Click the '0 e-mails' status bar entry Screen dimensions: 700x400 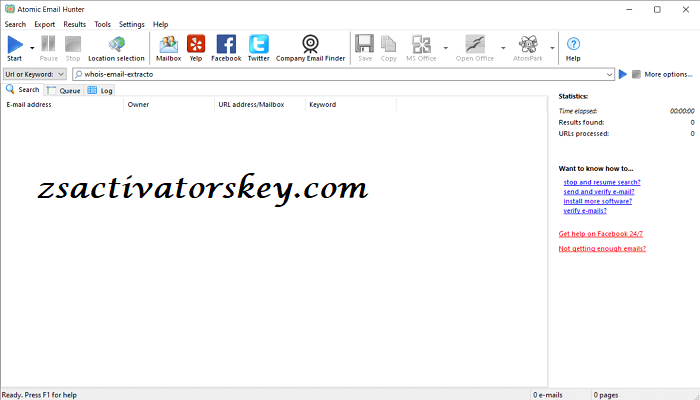pyautogui.click(x=548, y=395)
